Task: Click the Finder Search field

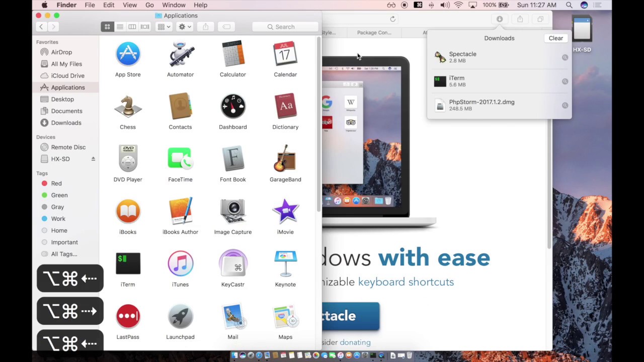Action: 285,27
